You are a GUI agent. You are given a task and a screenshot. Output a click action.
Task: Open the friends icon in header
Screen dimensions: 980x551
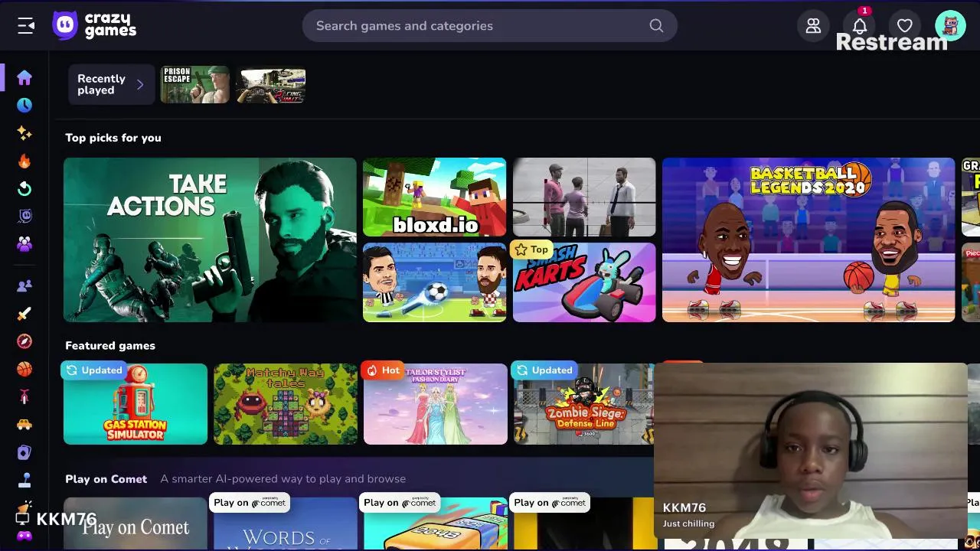(813, 26)
